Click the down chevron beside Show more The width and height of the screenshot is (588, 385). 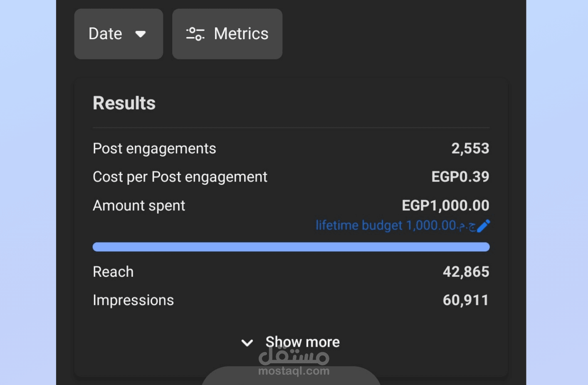click(x=247, y=343)
